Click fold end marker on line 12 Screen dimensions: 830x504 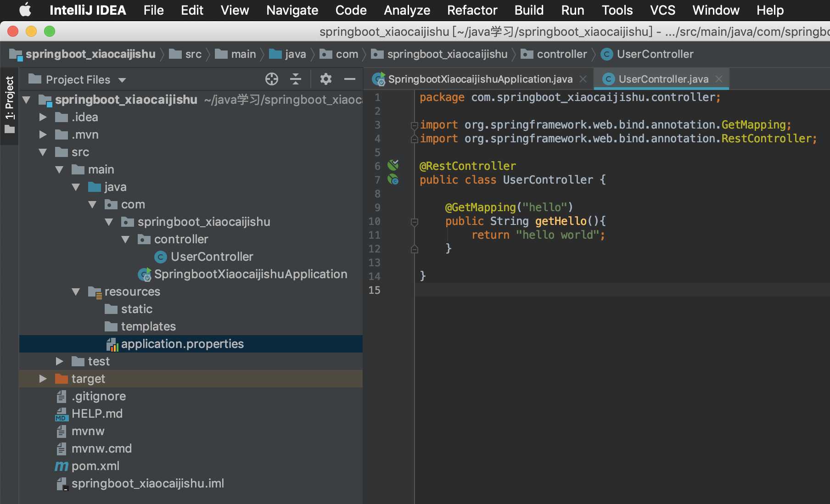(x=414, y=249)
